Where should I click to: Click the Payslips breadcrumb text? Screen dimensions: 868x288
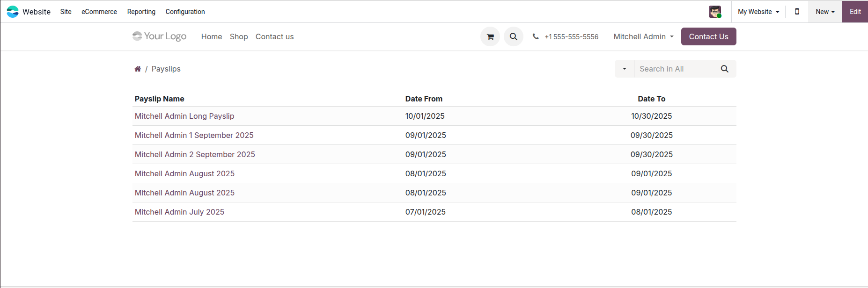pyautogui.click(x=166, y=69)
